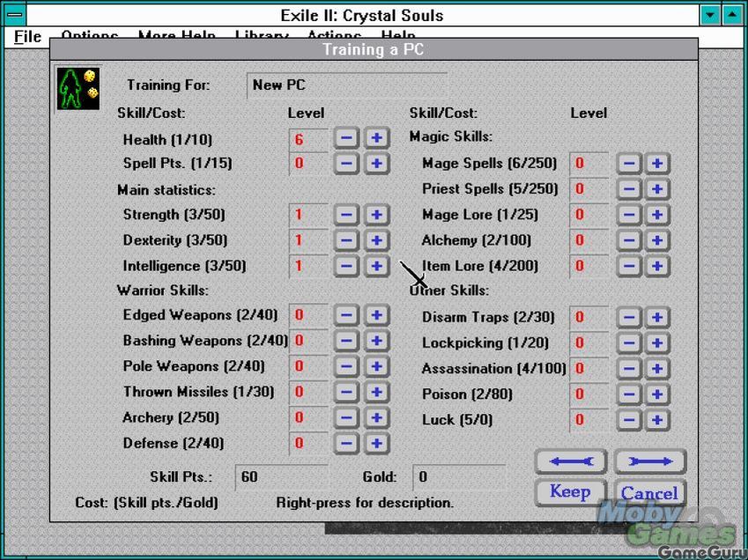This screenshot has width=748, height=560.
Task: Increase Luck with plus button
Action: click(x=657, y=420)
